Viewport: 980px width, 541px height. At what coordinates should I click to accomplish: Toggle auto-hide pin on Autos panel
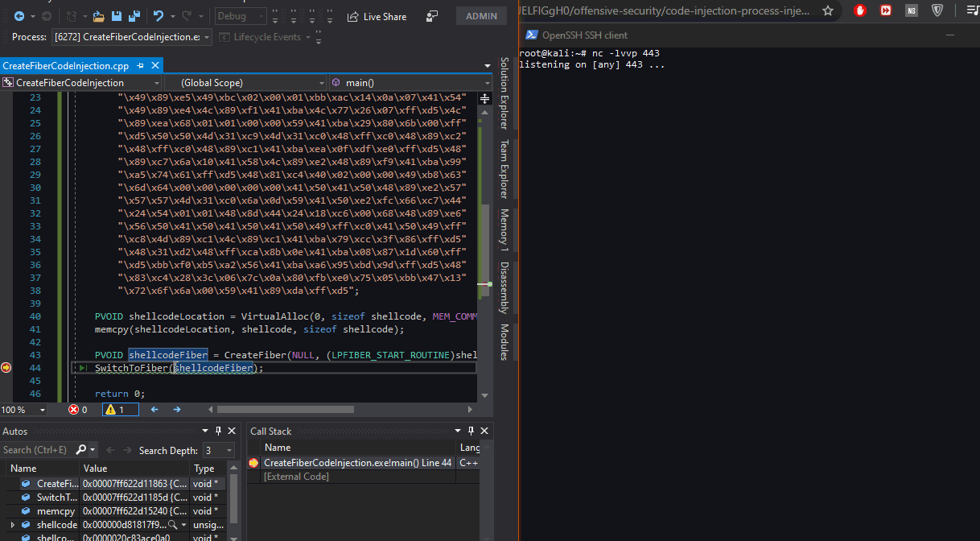tap(219, 432)
